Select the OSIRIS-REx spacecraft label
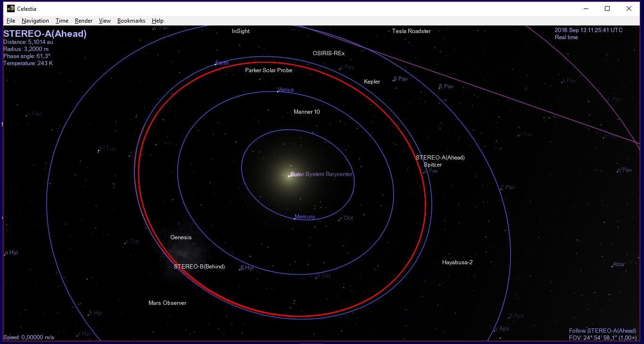 coord(329,53)
